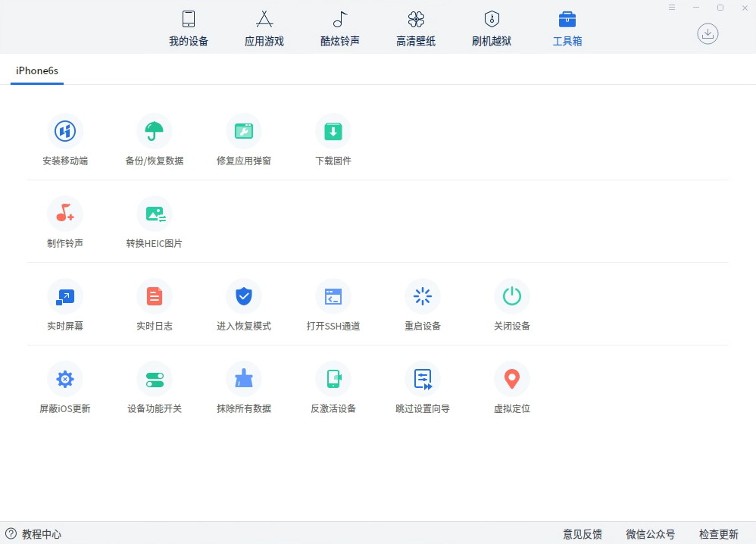View the 实时日志 log tool
Image resolution: width=756 pixels, height=544 pixels.
[155, 297]
